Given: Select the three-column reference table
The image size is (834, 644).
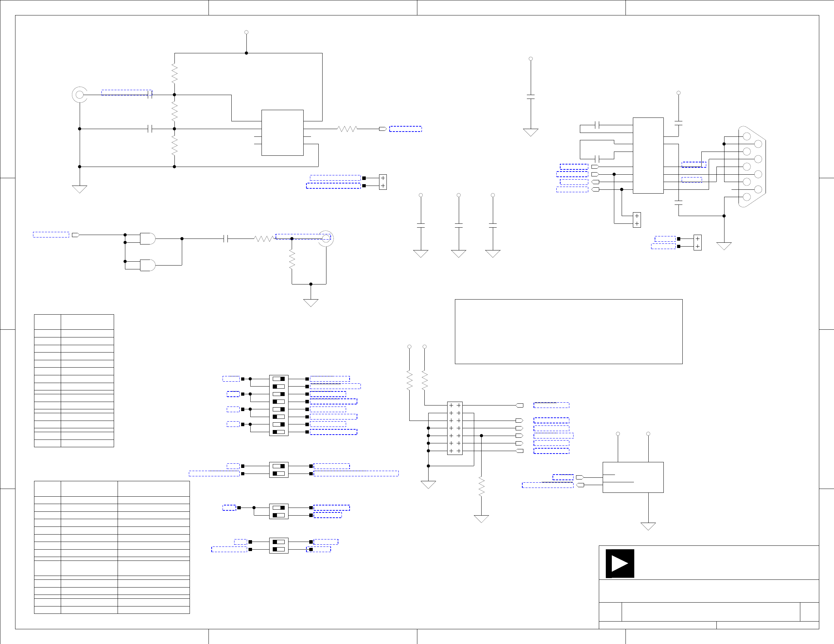Looking at the screenshot, I should click(112, 547).
